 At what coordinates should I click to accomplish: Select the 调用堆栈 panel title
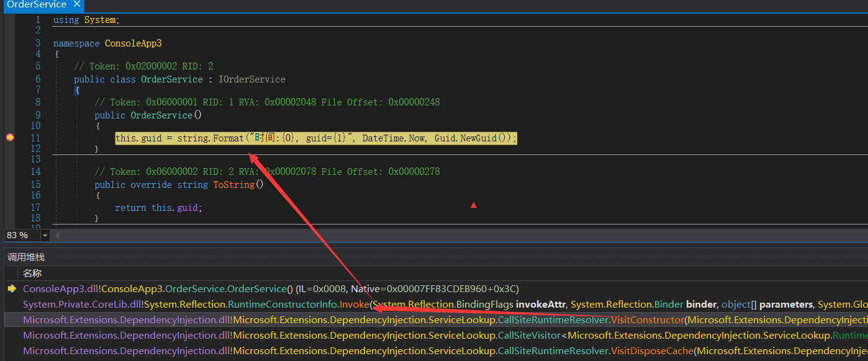26,257
